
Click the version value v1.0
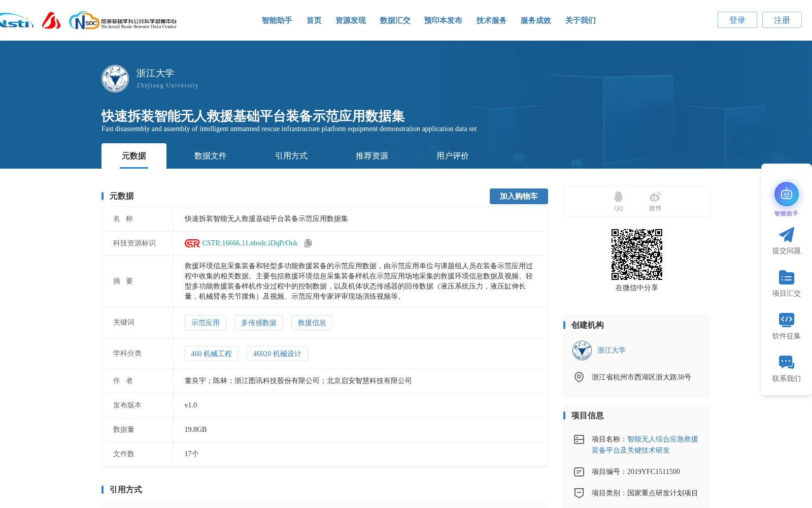coord(191,405)
